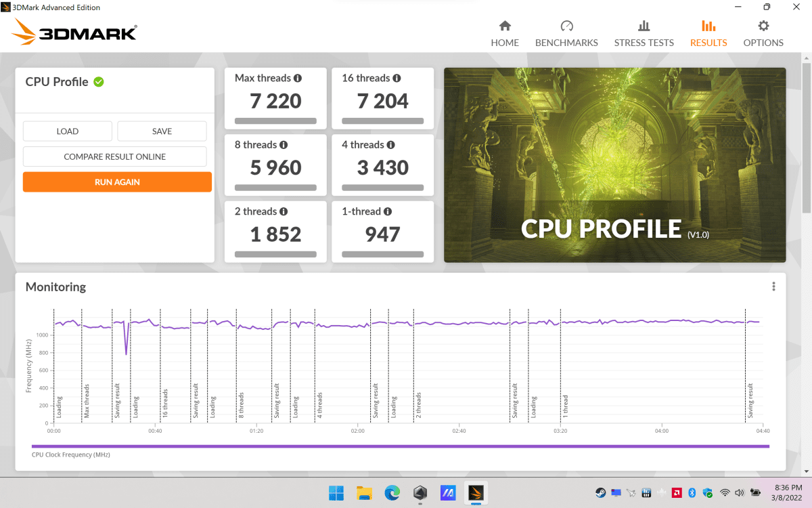Open the HOME tab

point(505,34)
